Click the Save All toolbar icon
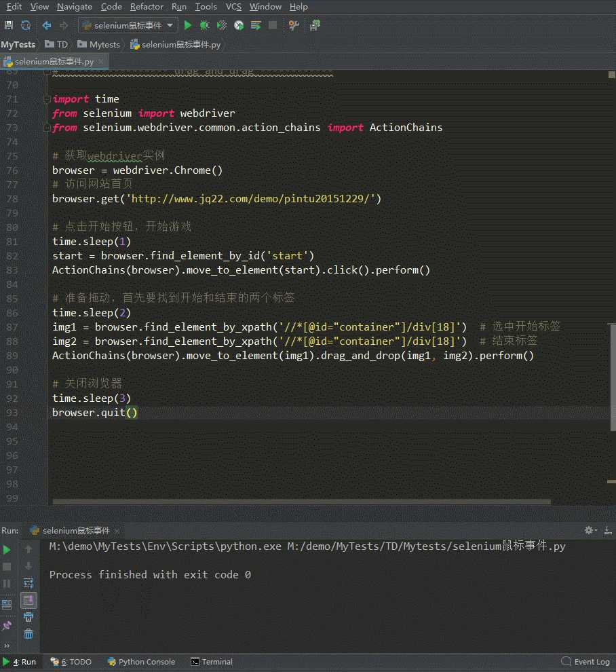 click(x=9, y=25)
